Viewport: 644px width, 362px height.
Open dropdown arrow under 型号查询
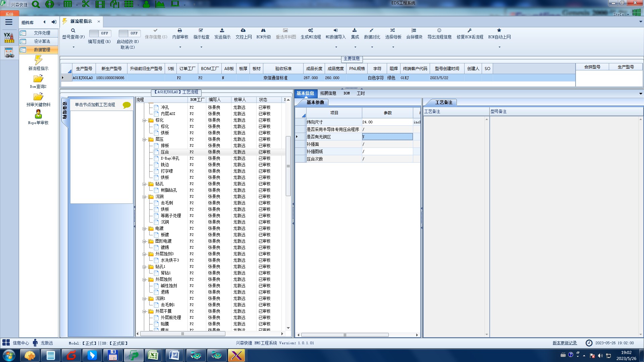73,47
